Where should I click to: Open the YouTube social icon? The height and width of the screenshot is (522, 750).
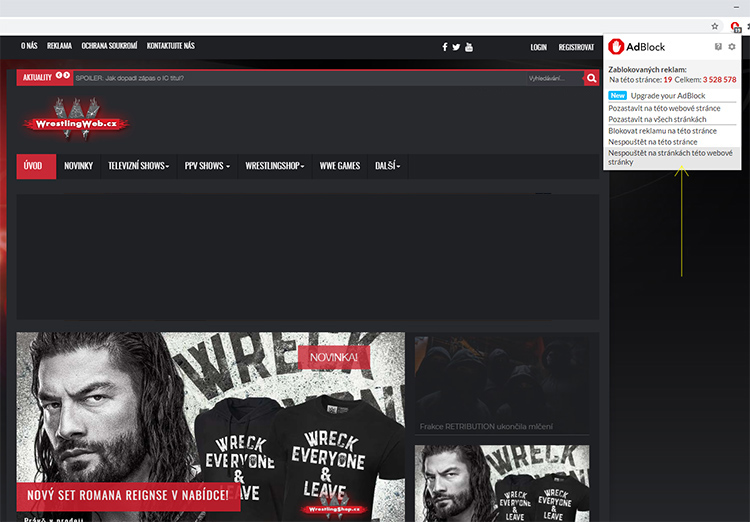click(469, 47)
